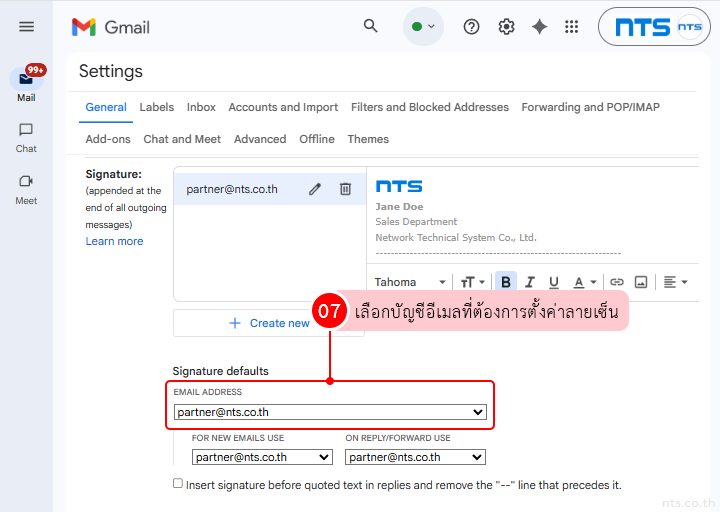The height and width of the screenshot is (512, 720).
Task: Edit the partner@nts.co.th signature name
Action: click(315, 189)
